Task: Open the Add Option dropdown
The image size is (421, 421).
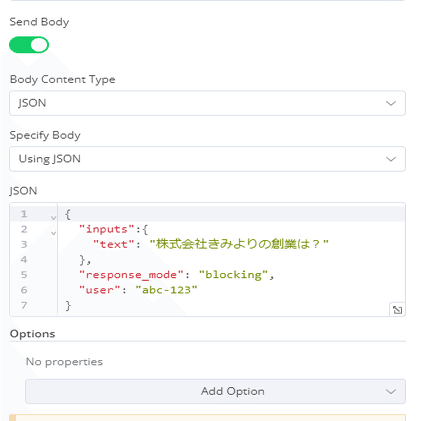Action: click(215, 391)
